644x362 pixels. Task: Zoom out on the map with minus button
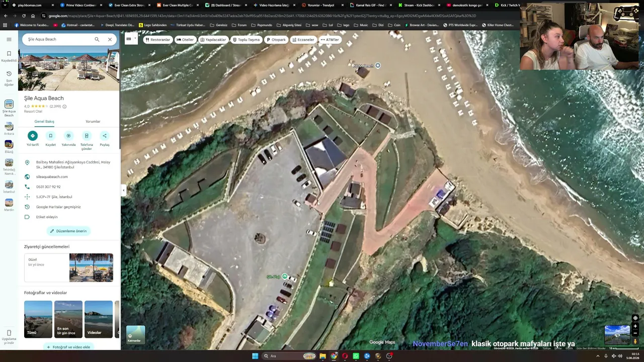tap(635, 333)
